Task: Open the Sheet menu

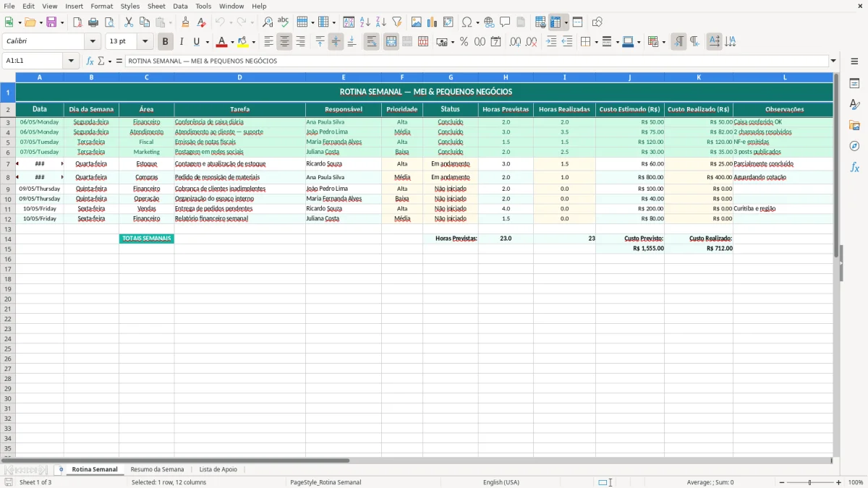Action: tap(156, 6)
